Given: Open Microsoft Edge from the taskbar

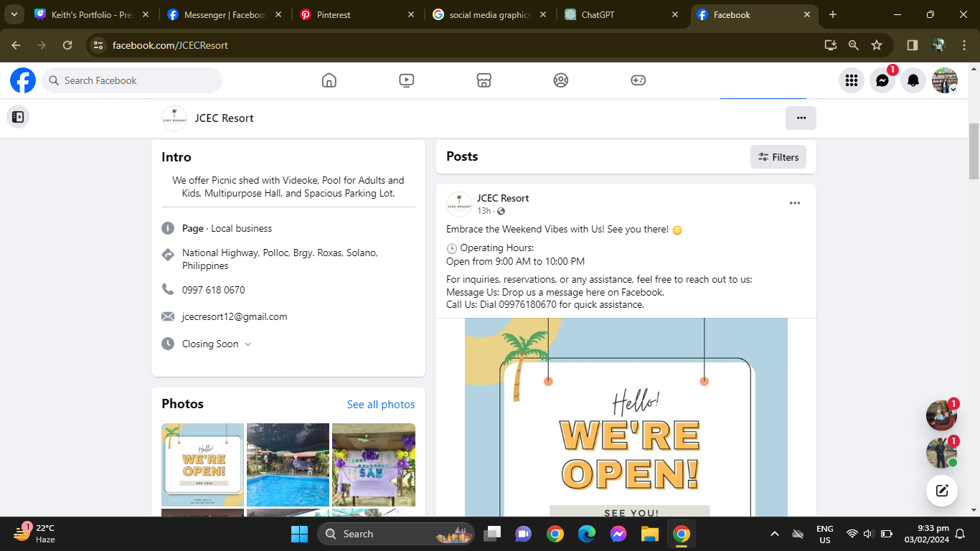Looking at the screenshot, I should point(587,534).
